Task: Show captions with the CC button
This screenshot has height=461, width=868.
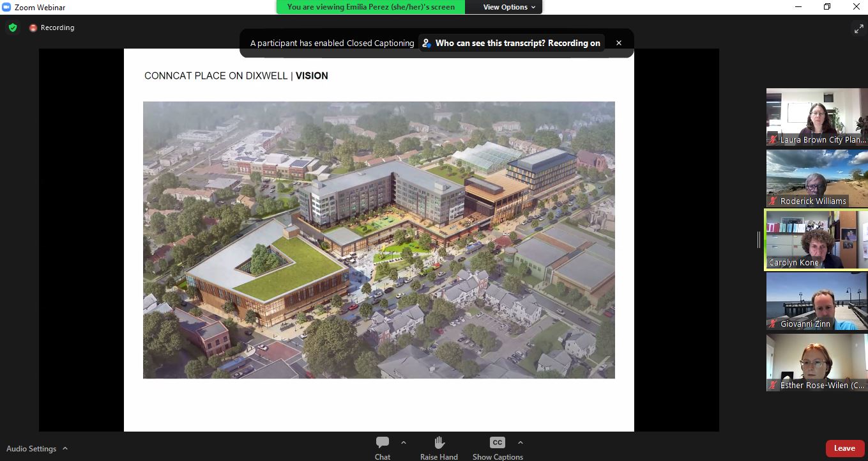Action: (x=497, y=442)
